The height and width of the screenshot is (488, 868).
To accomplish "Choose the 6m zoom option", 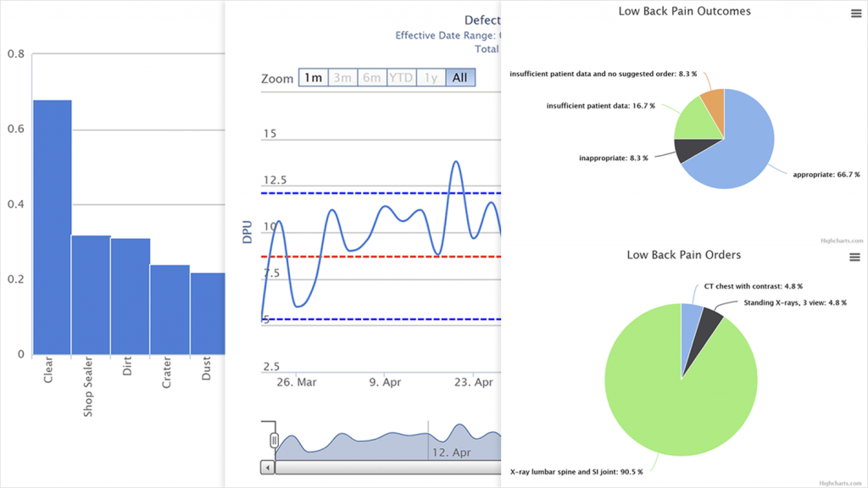I will click(x=371, y=78).
